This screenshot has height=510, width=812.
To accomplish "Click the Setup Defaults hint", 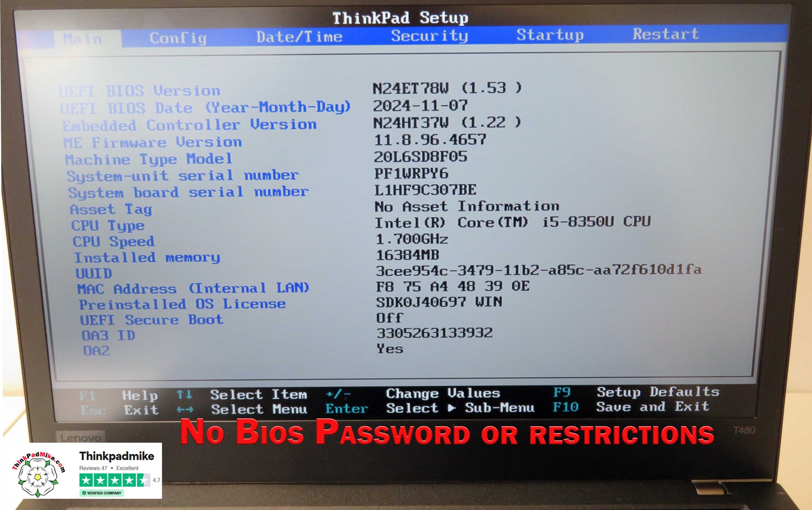I will coord(658,392).
